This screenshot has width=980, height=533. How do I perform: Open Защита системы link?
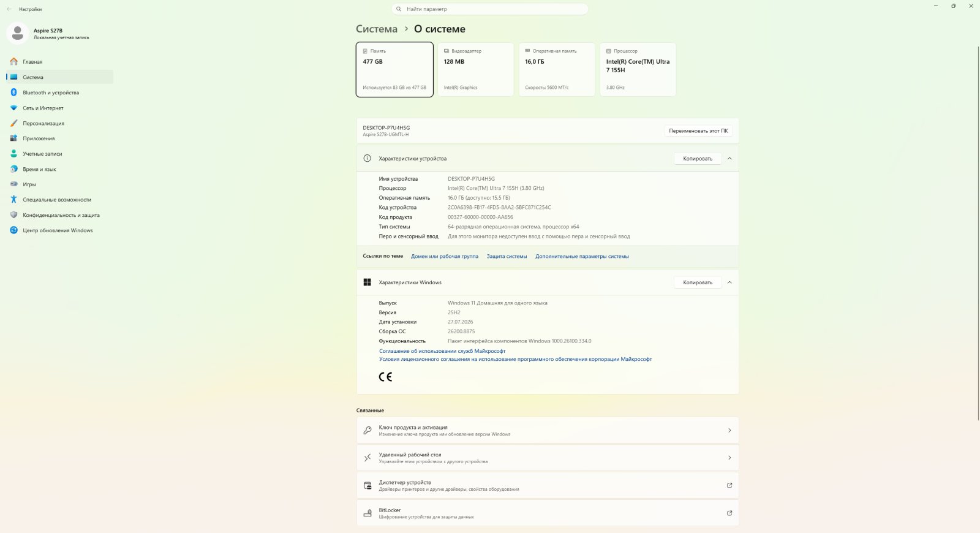tap(507, 257)
